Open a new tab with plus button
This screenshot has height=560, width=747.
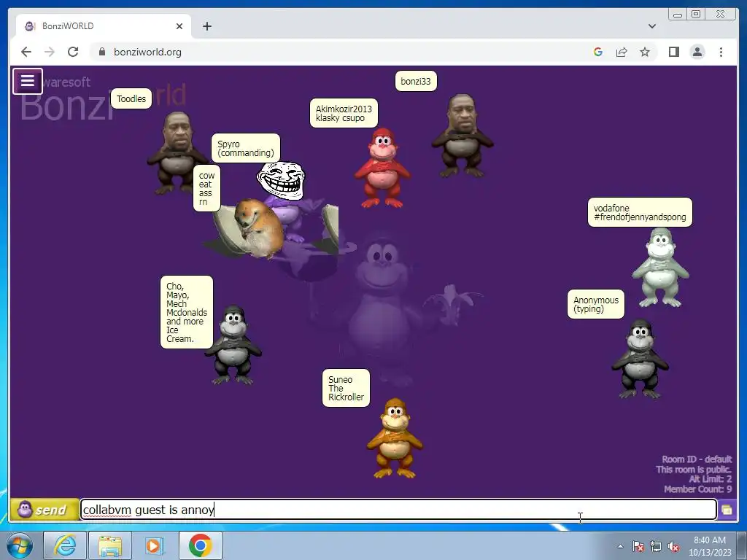click(206, 26)
